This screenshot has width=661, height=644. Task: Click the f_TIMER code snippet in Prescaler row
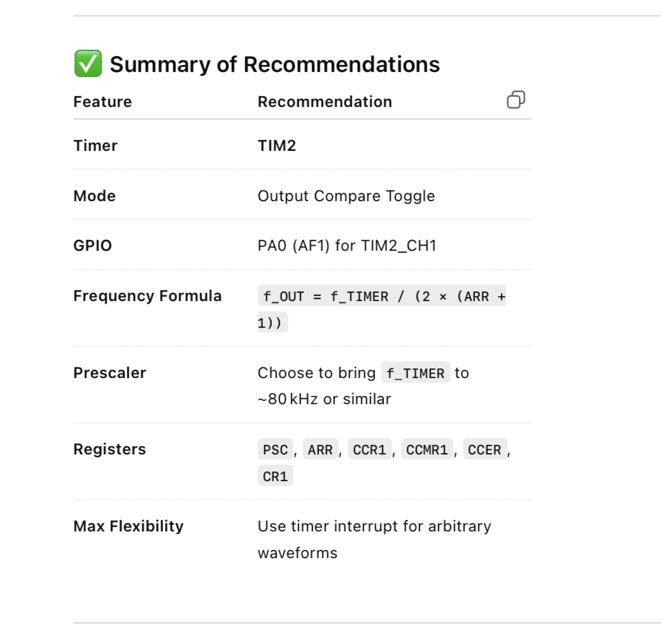(415, 373)
